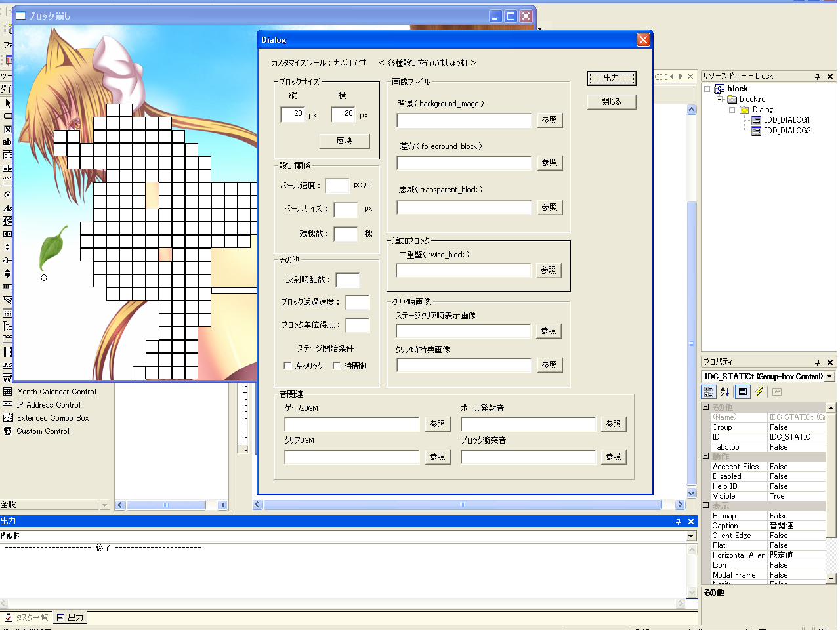Click the クリアBGM path input field
This screenshot has width=840, height=630.
click(352, 457)
